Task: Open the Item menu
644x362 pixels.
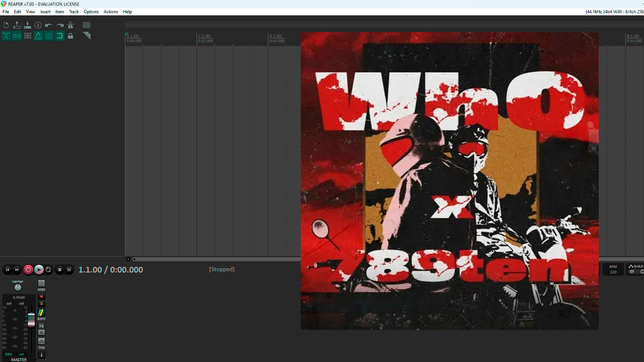Action: tap(60, 12)
